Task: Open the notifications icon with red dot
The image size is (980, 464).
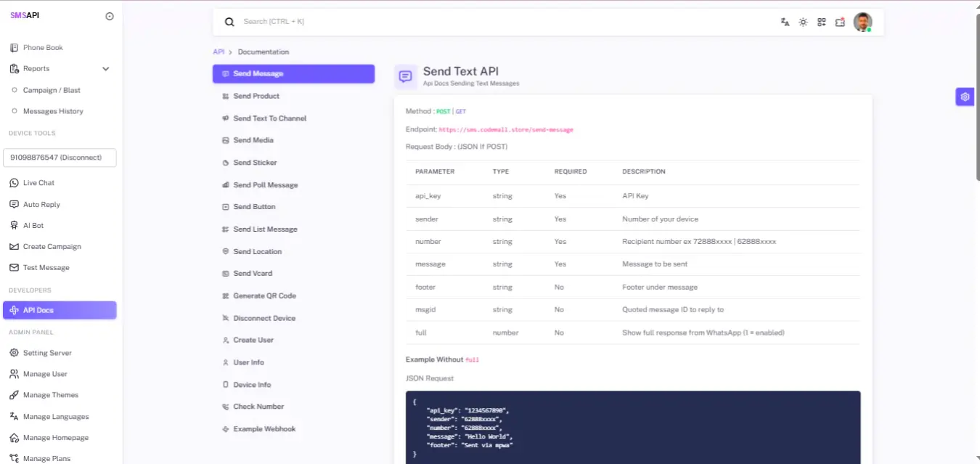Action: click(840, 22)
